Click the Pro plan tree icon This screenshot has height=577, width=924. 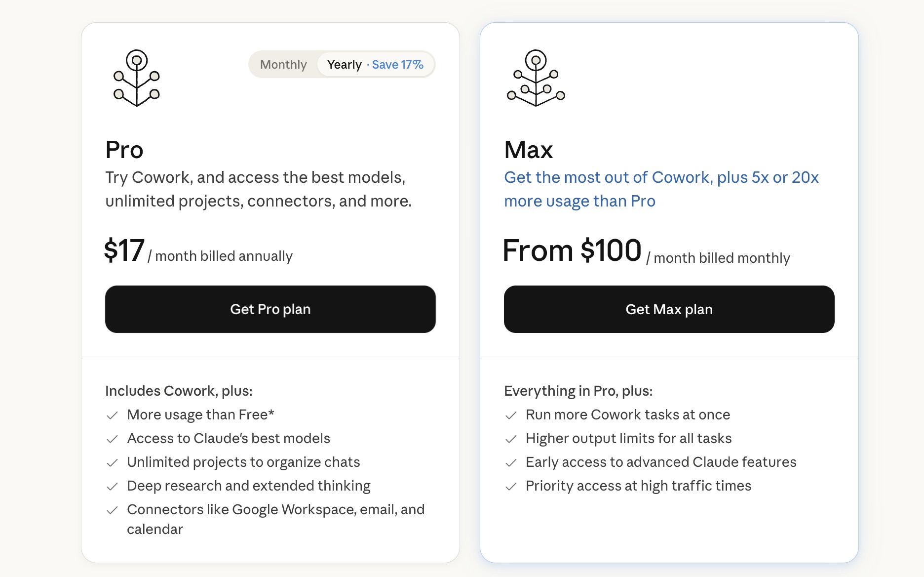click(137, 78)
